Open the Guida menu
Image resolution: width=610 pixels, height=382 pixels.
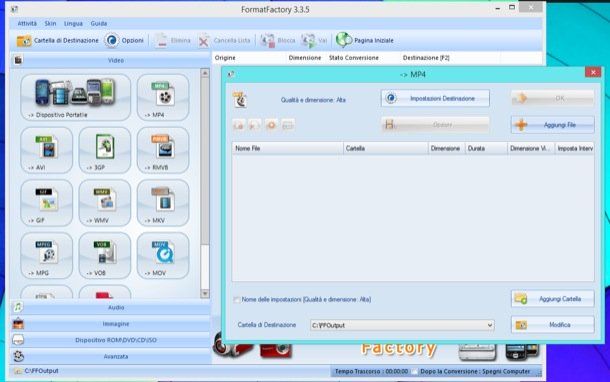coord(99,23)
